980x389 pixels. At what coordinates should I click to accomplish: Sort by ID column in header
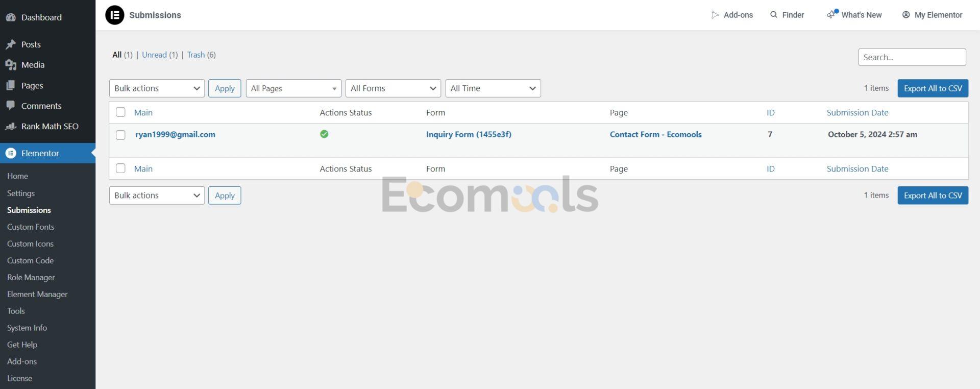click(x=771, y=113)
